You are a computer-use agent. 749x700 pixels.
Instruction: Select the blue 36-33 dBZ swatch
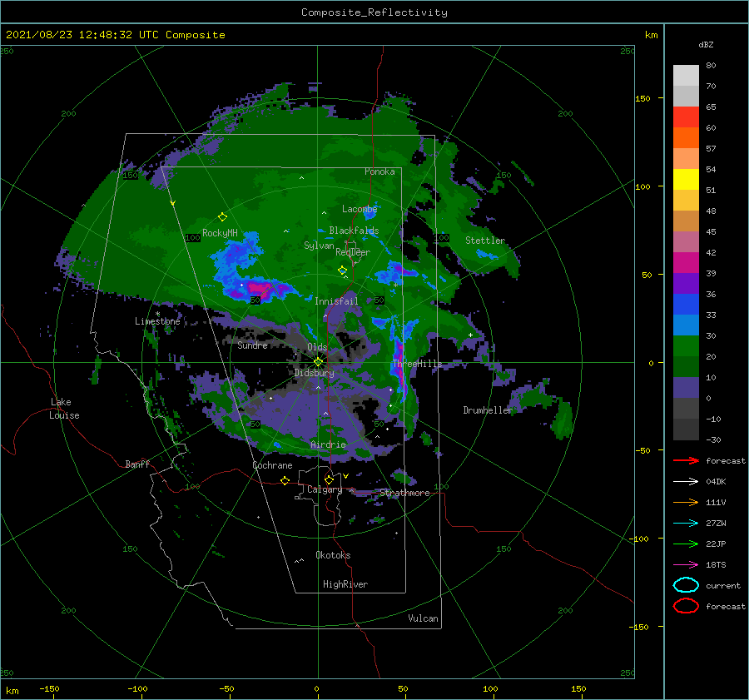(x=686, y=304)
